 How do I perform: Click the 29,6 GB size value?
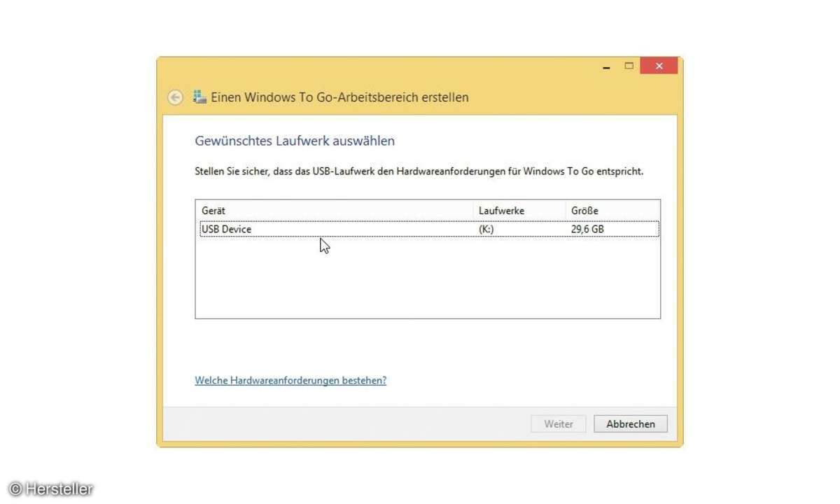pyautogui.click(x=587, y=229)
